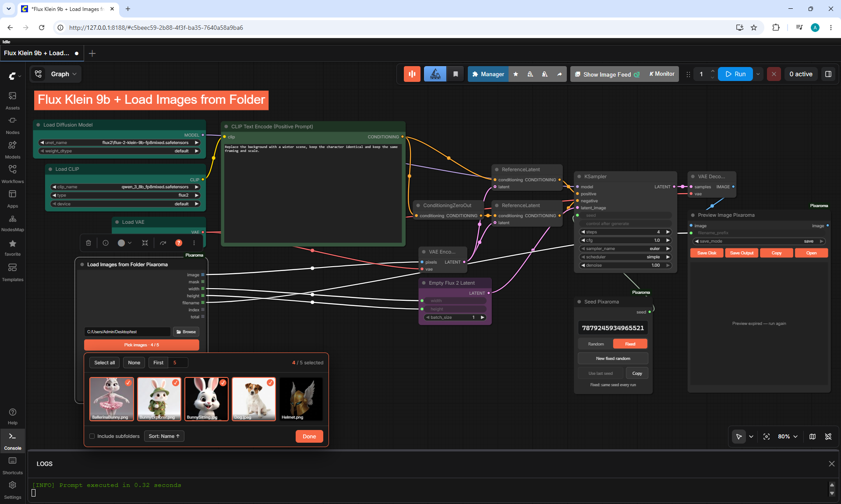Open the Models sidebar panel
Image resolution: width=841 pixels, height=504 pixels.
tap(13, 149)
